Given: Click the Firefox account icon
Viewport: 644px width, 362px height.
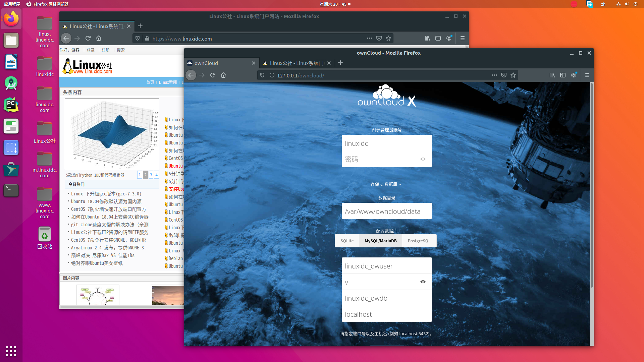Looking at the screenshot, I should (574, 75).
